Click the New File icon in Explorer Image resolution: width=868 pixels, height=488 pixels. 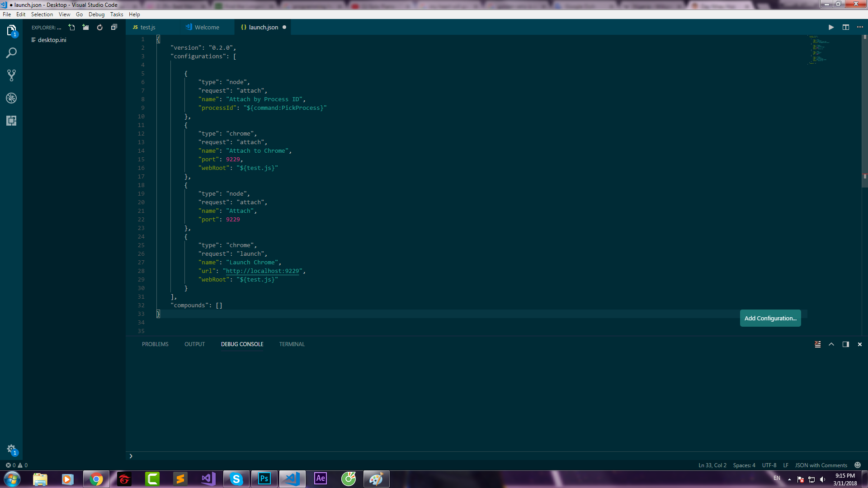point(71,27)
